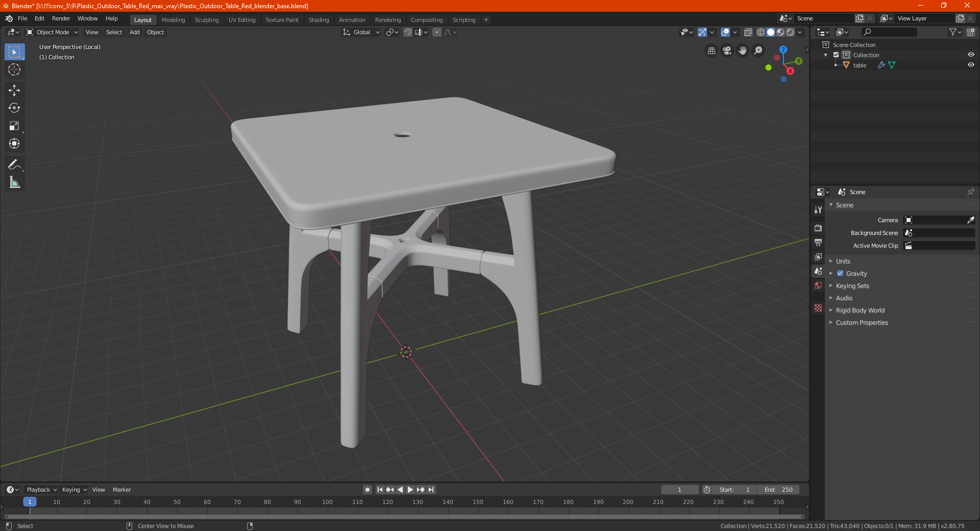Open the View Layer properties tab
The height and width of the screenshot is (531, 980).
818,256
